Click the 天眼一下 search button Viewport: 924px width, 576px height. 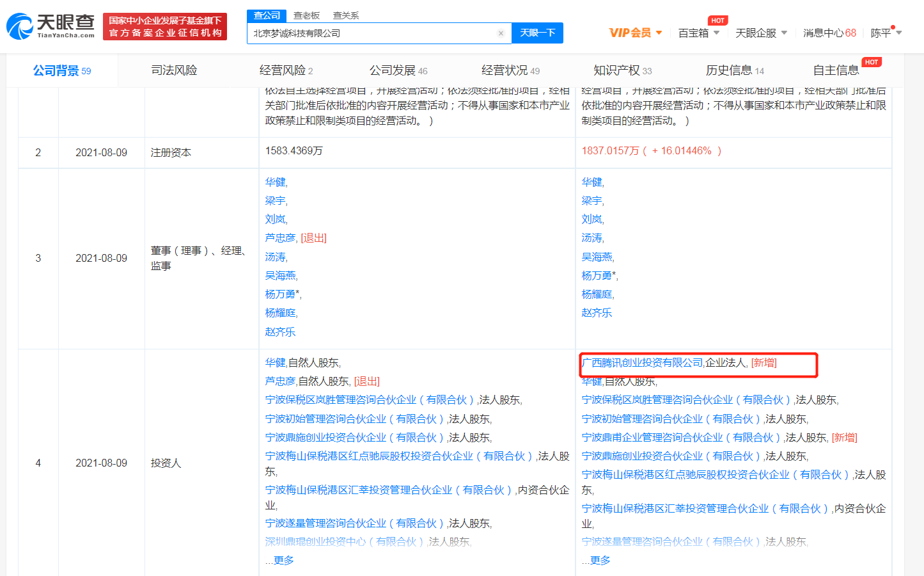coord(537,33)
